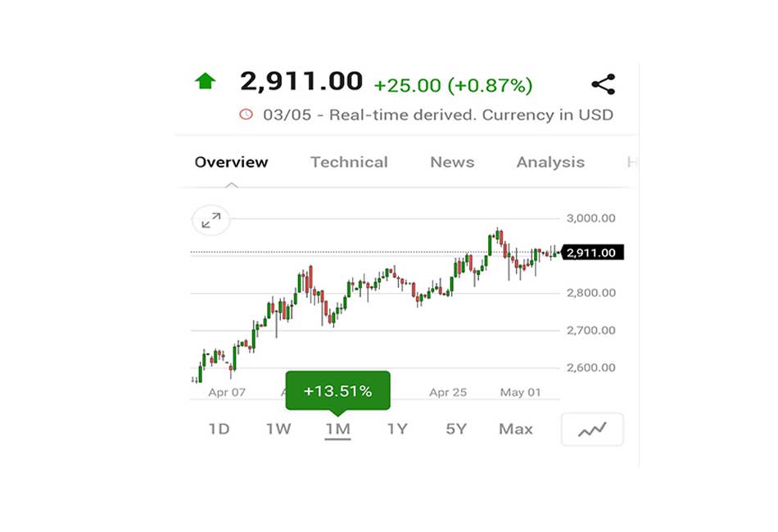Select the 1W time range
Screen dimensions: 778x532
pos(278,429)
